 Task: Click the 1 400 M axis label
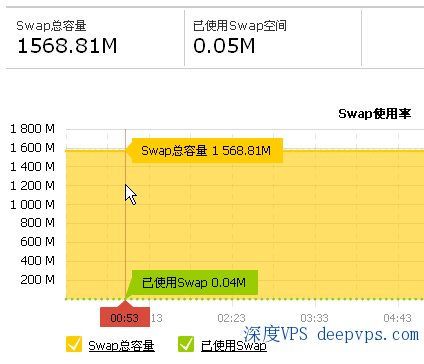[32, 166]
